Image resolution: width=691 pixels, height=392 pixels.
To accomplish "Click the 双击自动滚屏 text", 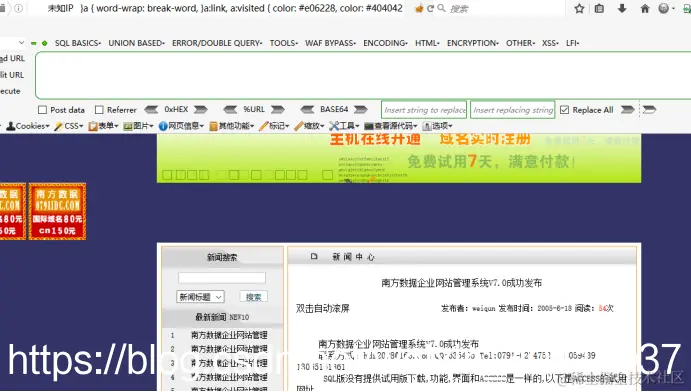I will (323, 308).
